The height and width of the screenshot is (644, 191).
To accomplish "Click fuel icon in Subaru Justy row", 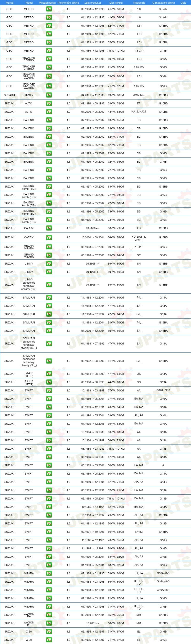I will pyautogui.click(x=49, y=95).
